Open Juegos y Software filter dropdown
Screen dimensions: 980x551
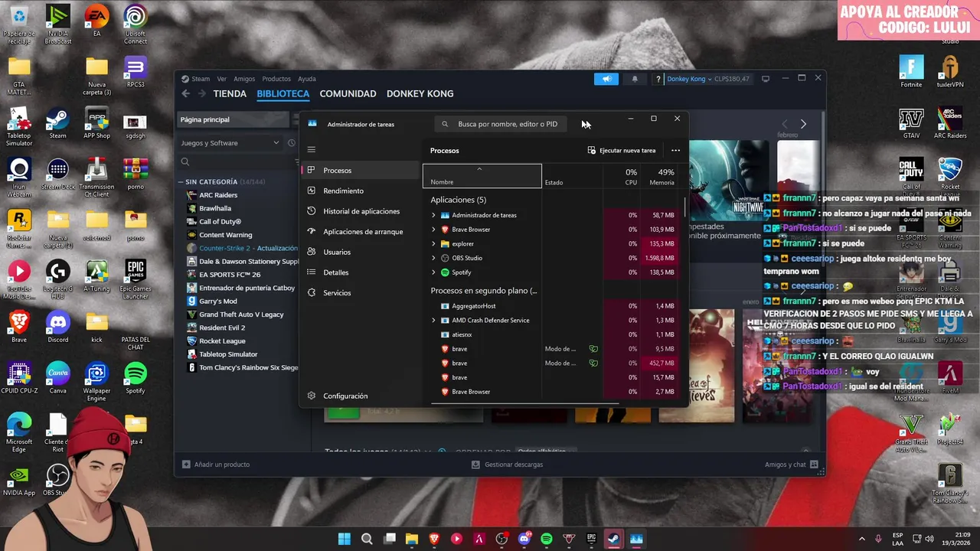[230, 143]
